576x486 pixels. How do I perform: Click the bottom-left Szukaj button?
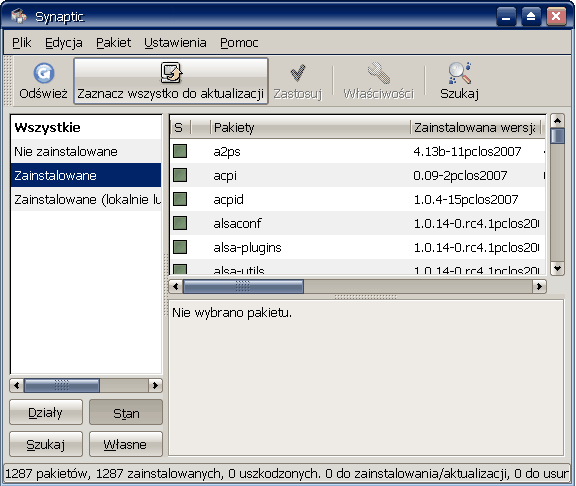tap(46, 444)
